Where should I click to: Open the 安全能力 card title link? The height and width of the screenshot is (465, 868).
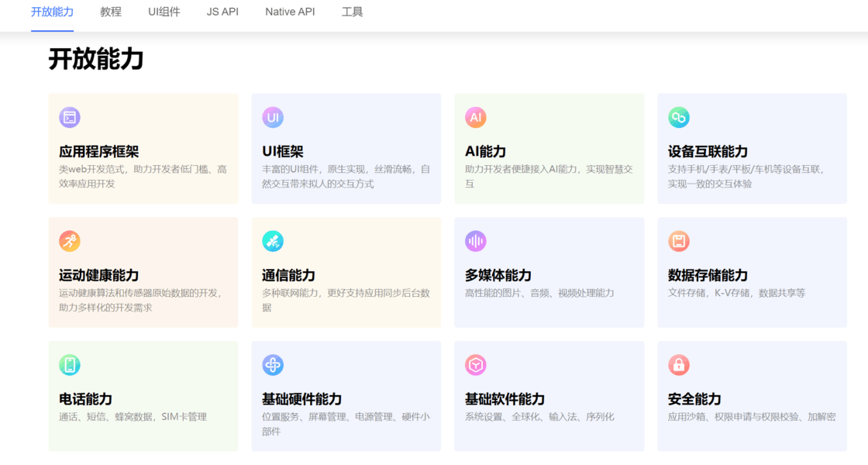tap(694, 399)
